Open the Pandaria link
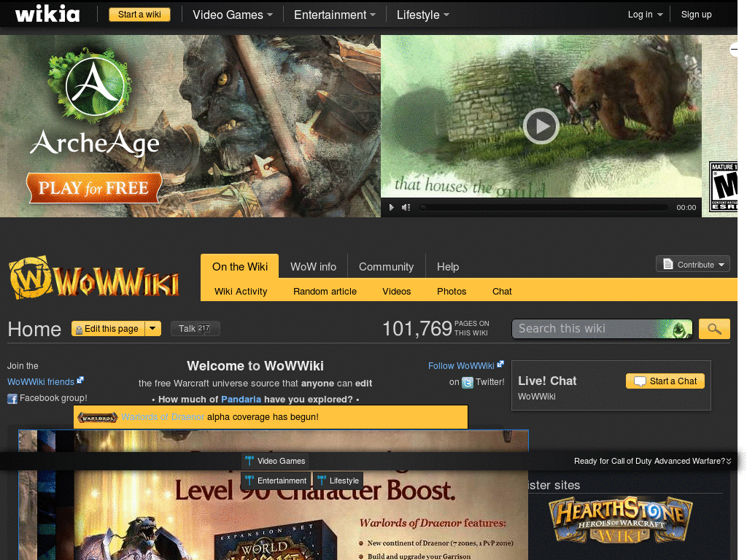Image resolution: width=747 pixels, height=560 pixels. point(241,399)
